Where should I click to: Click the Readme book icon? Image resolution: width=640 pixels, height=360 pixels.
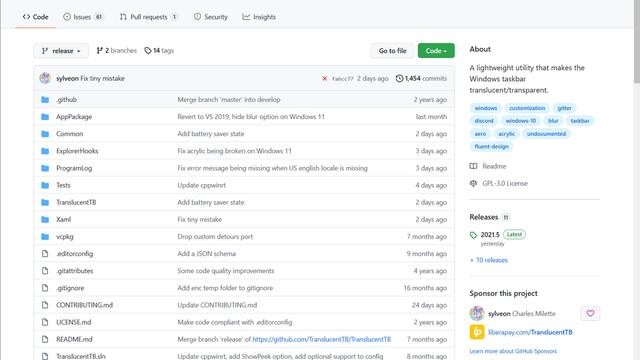pyautogui.click(x=473, y=166)
